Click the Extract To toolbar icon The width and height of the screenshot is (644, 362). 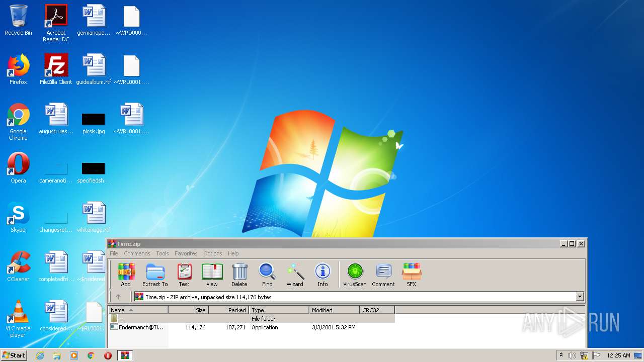pyautogui.click(x=155, y=275)
